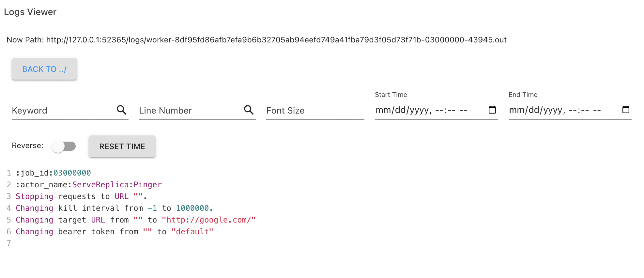This screenshot has height=278, width=644.
Task: Click the worker log path URL text
Action: (276, 39)
